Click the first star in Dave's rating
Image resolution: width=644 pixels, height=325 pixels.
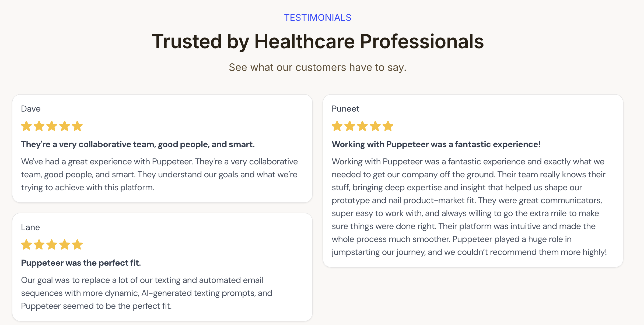(x=26, y=126)
